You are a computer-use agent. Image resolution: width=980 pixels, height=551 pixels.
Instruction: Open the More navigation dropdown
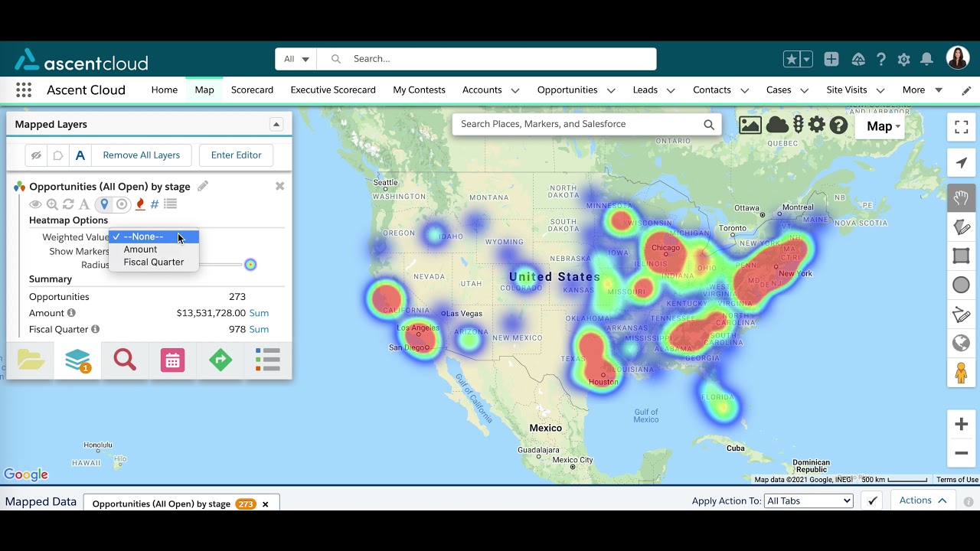click(922, 90)
